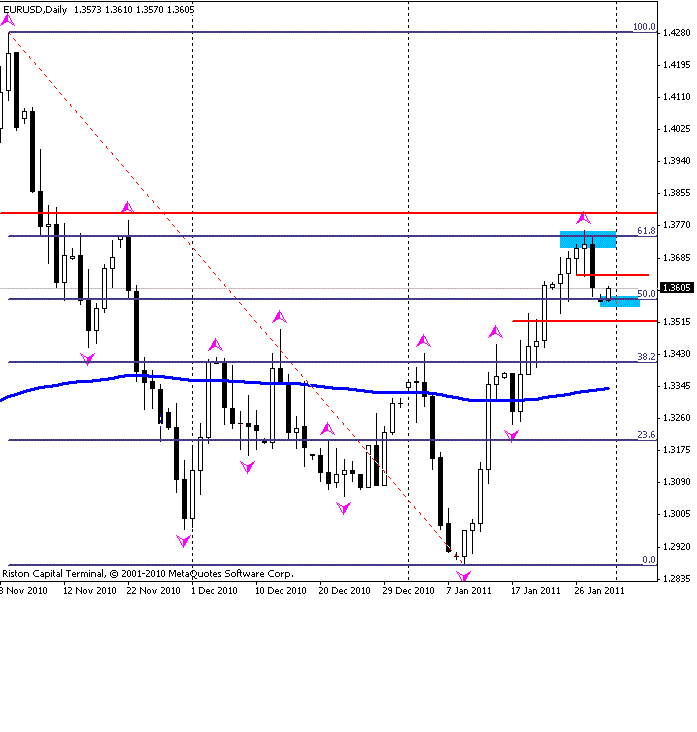Viewport: 697px width, 732px height.
Task: Click the 1.3090 price axis label
Action: click(676, 482)
